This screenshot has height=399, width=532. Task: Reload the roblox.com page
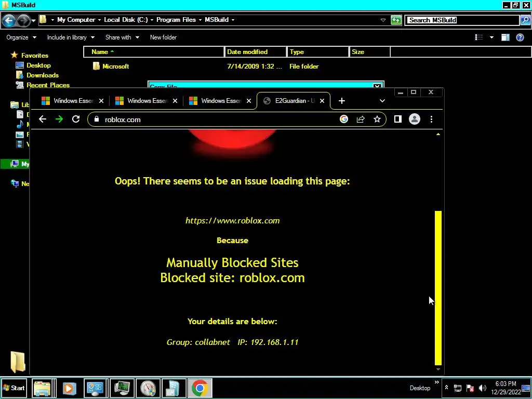pos(76,119)
